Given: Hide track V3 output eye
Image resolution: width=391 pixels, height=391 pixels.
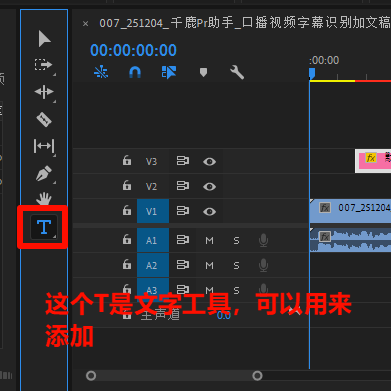Looking at the screenshot, I should (209, 161).
